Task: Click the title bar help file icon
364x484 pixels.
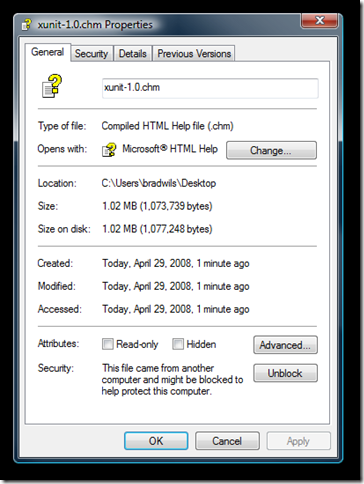Action: (27, 24)
